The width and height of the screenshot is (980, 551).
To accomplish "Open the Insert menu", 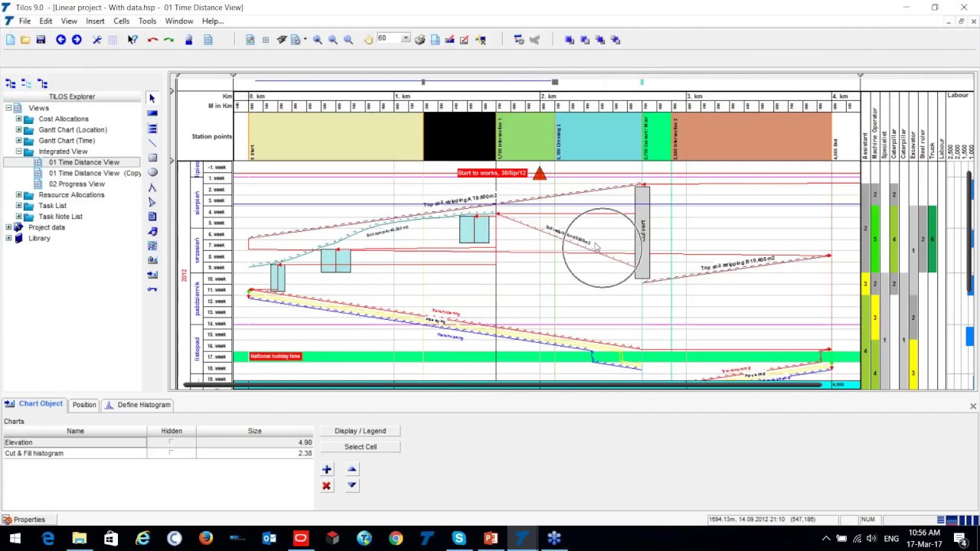I will 95,21.
